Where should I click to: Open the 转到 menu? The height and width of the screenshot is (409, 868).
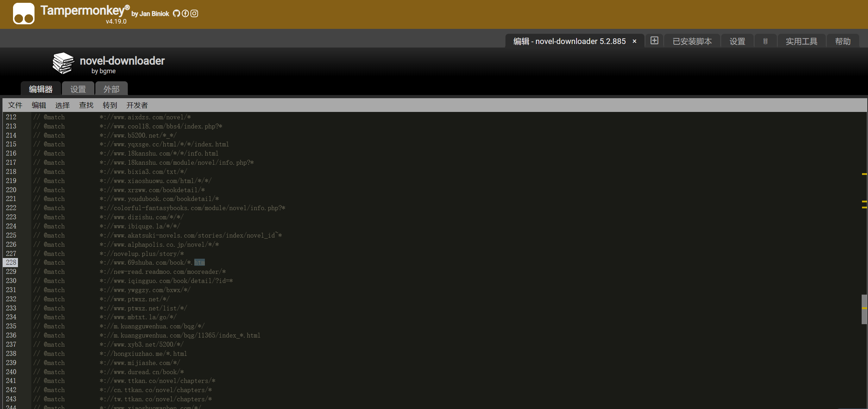[x=109, y=105]
